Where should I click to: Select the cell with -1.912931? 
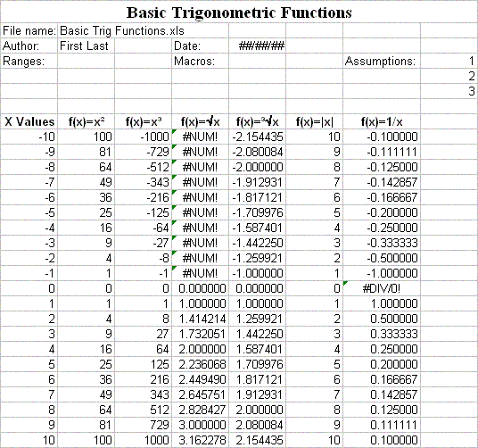258,182
